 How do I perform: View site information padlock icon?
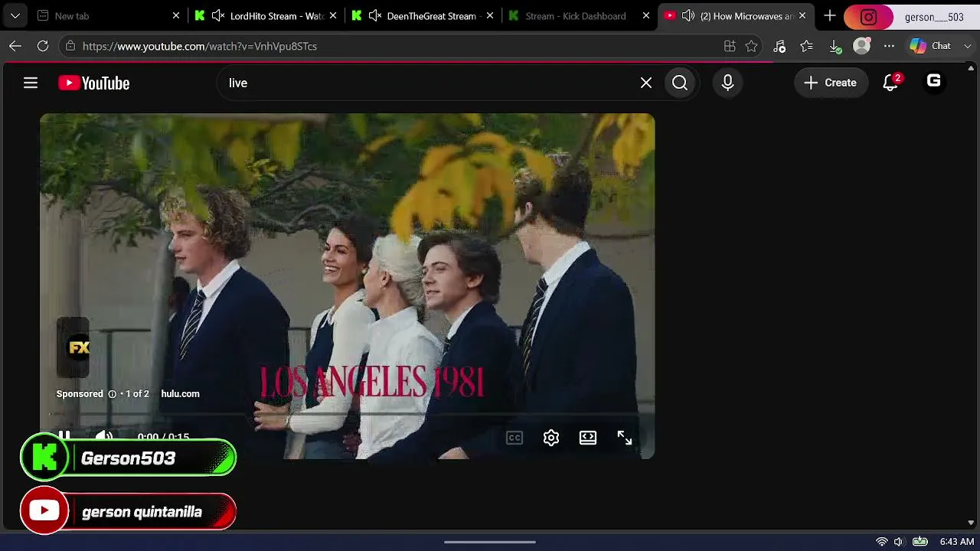pos(70,46)
